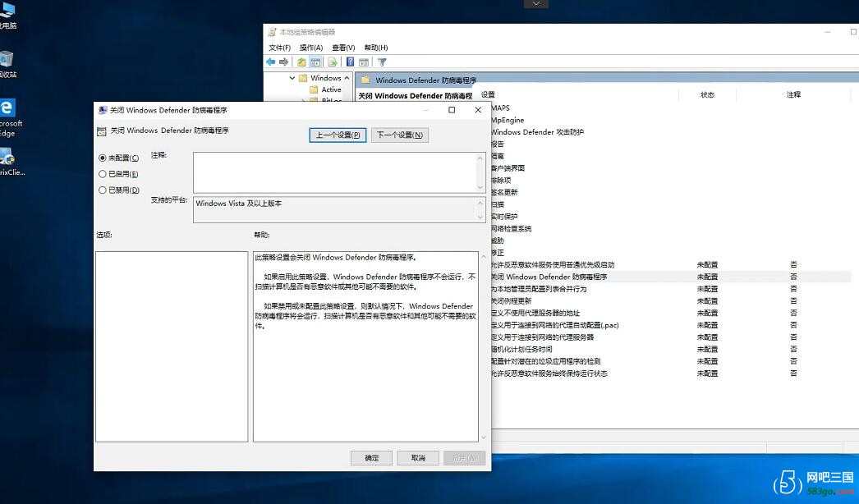
Task: Click the 应用(A) button
Action: pyautogui.click(x=465, y=458)
